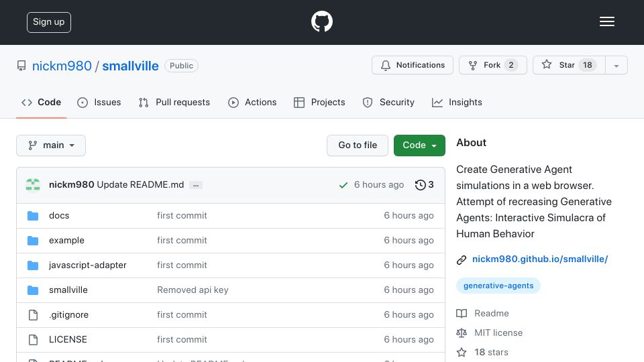The height and width of the screenshot is (362, 644).
Task: Click the nickm980 avatar in the commit row
Action: [x=33, y=185]
